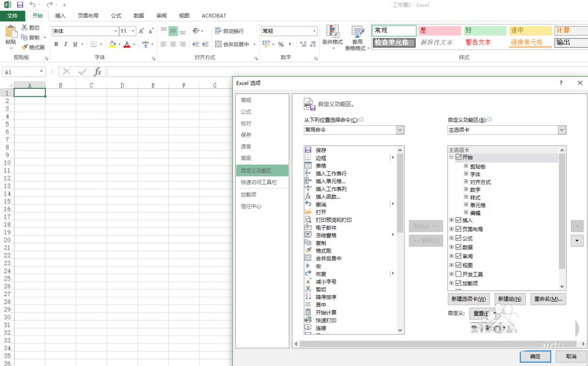The height and width of the screenshot is (366, 588).
Task: Select 插入函数 command in list
Action: click(328, 197)
